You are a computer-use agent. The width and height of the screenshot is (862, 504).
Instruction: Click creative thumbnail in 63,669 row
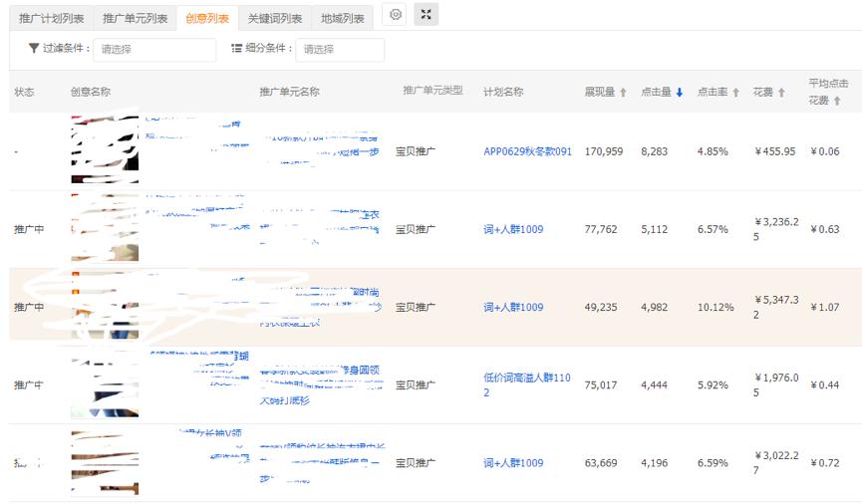pyautogui.click(x=105, y=462)
